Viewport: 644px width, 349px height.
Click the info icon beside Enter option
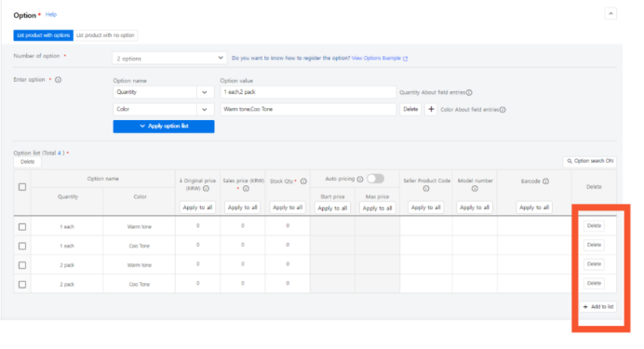point(59,80)
